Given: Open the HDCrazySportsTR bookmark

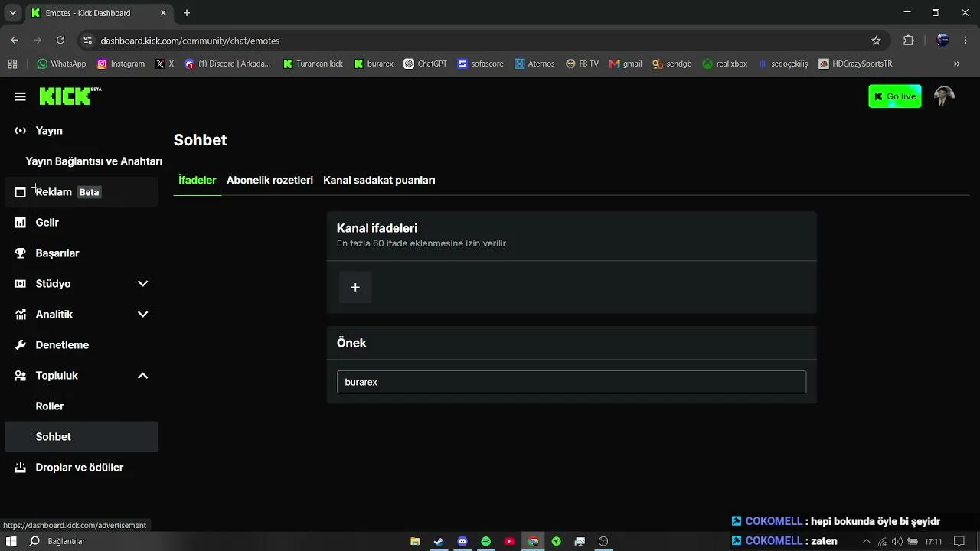Looking at the screenshot, I should tap(855, 64).
